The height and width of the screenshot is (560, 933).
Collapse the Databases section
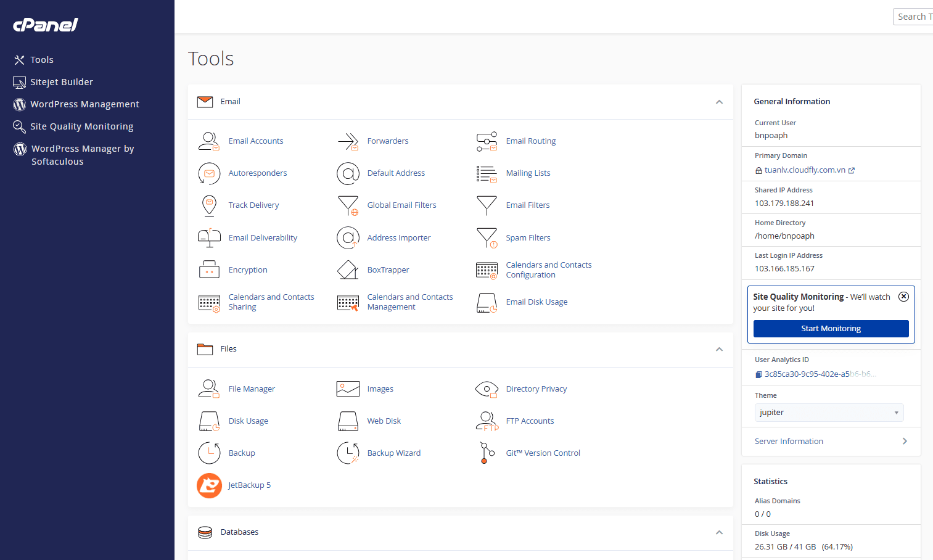719,532
